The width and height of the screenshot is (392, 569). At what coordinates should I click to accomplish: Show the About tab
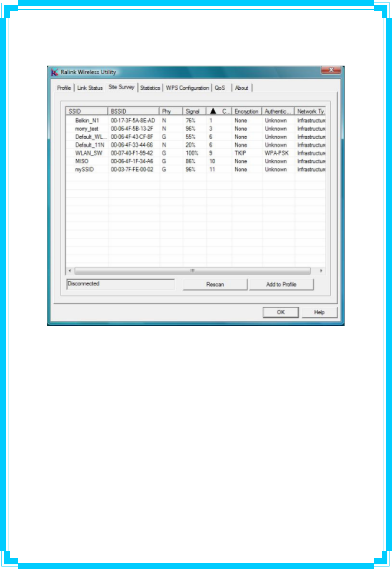pos(242,88)
